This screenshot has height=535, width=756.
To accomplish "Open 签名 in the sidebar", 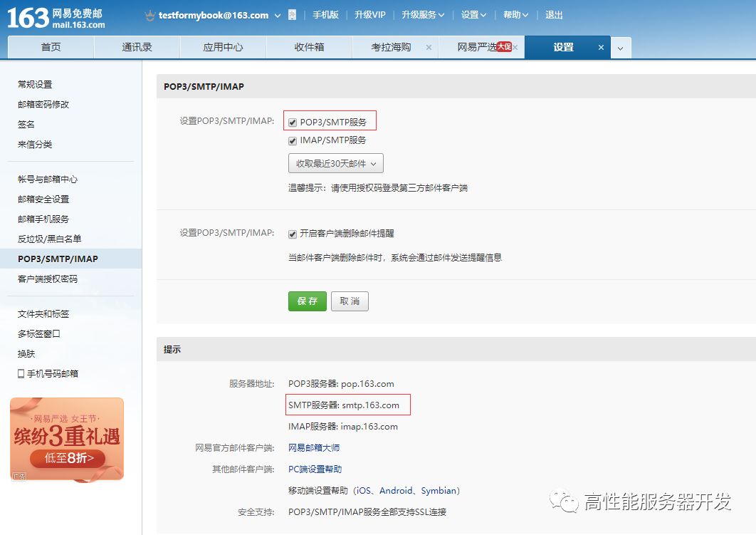I will point(26,125).
